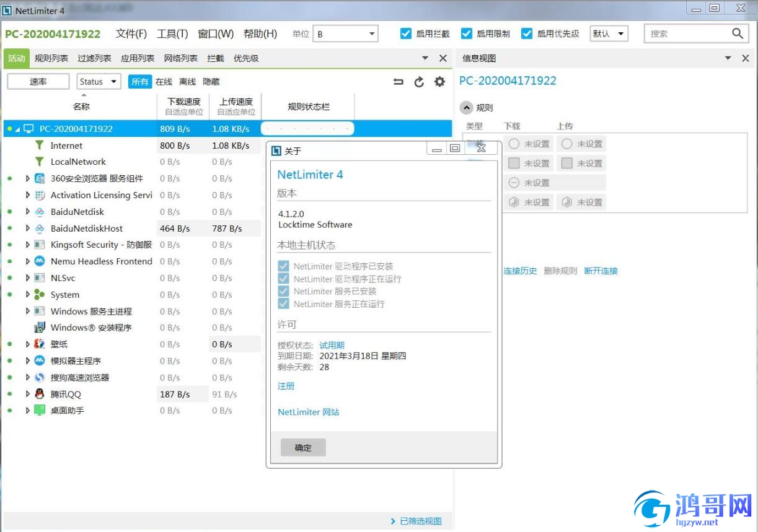Click the search magnifier icon

[737, 33]
